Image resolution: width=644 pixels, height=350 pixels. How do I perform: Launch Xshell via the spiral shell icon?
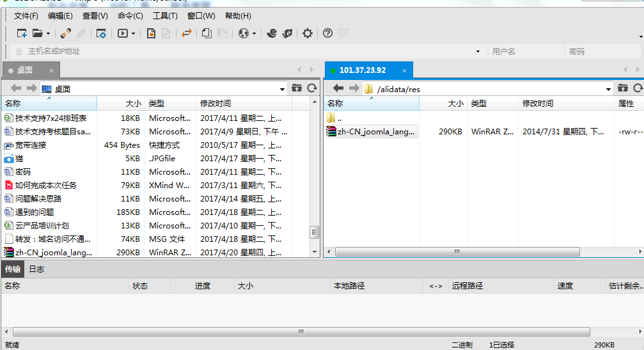point(272,33)
